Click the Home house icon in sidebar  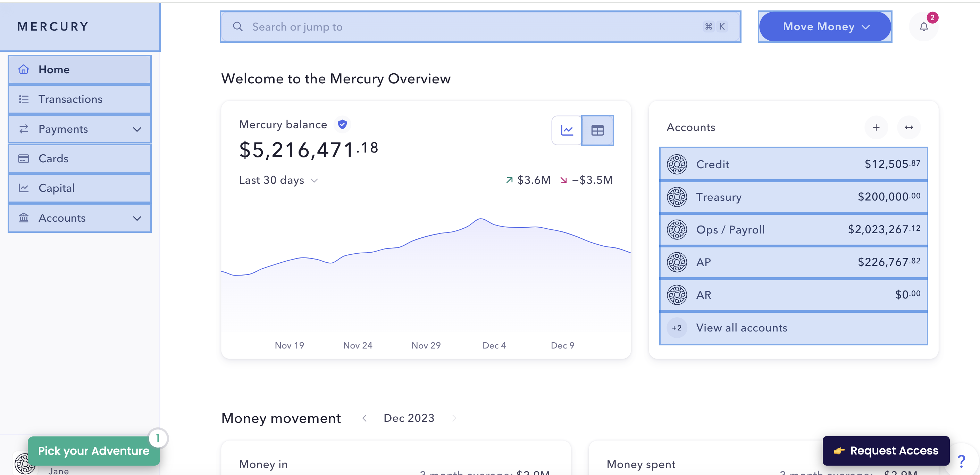coord(24,69)
